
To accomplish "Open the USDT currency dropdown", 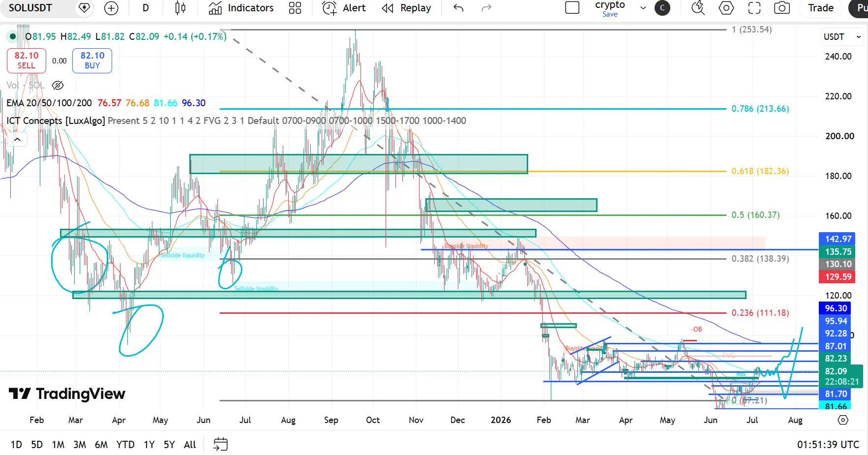I will click(x=842, y=37).
